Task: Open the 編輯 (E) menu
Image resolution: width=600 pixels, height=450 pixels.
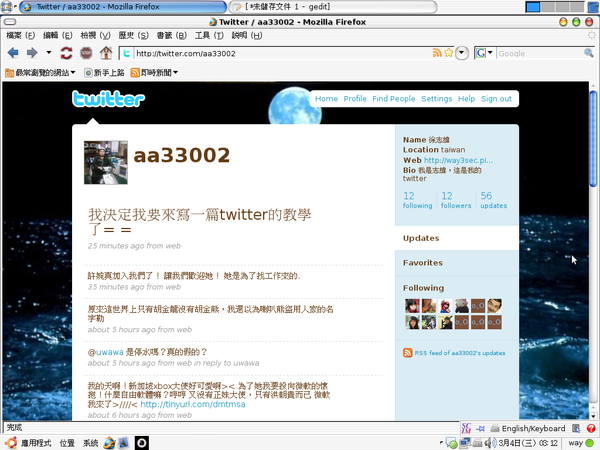Action: pos(57,35)
